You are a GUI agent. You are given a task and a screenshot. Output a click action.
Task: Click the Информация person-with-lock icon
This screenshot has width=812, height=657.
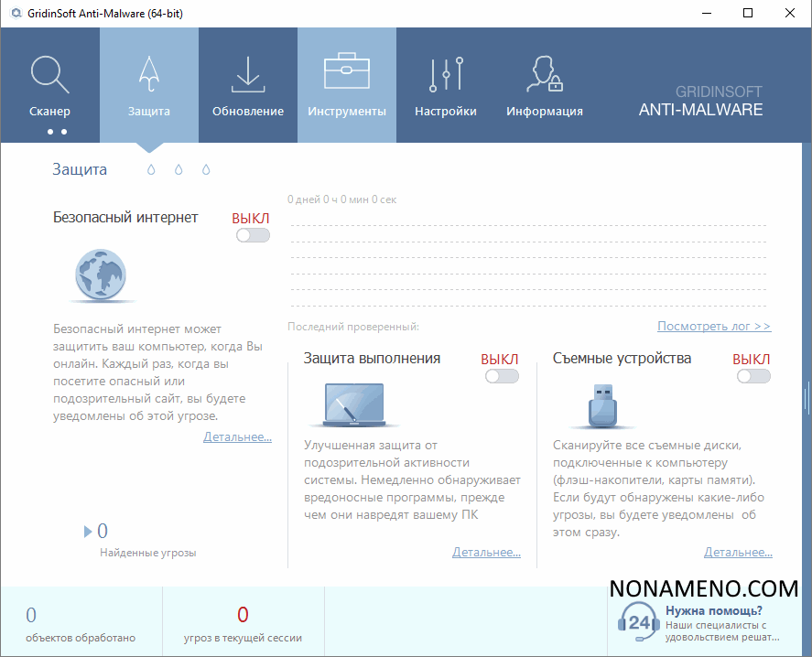tap(544, 75)
